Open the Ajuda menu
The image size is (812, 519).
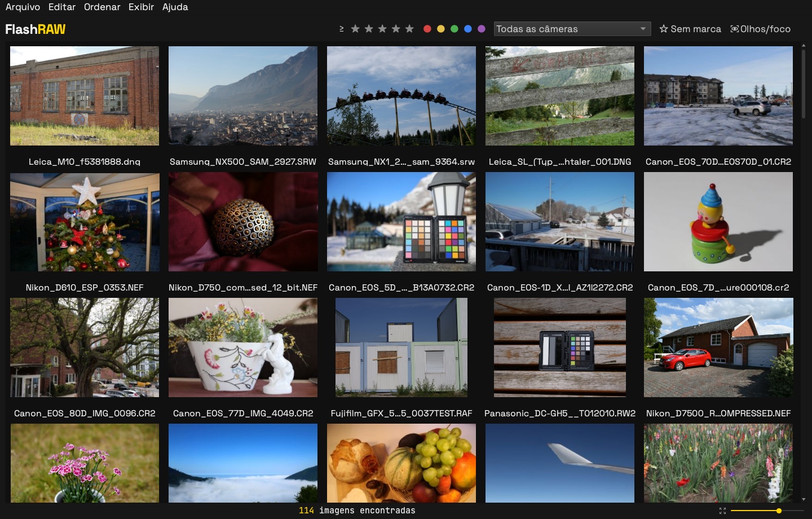(x=175, y=7)
